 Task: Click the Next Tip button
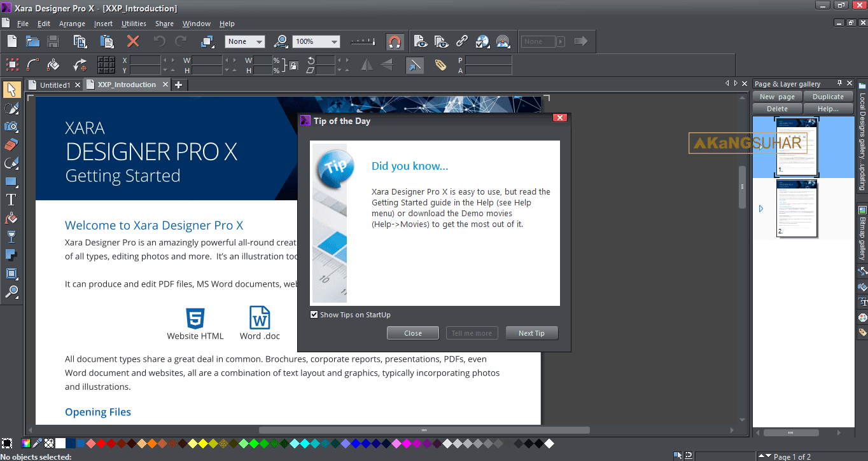(x=531, y=333)
